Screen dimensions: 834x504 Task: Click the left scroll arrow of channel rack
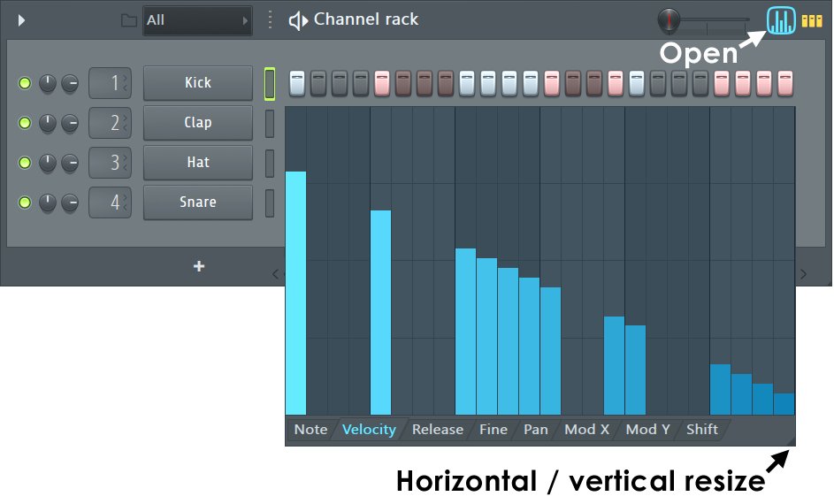(276, 274)
